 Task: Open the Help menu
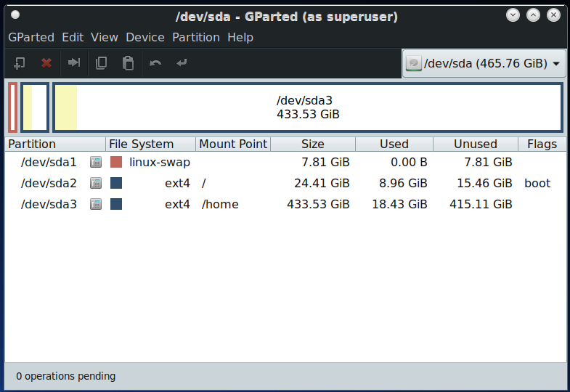coord(240,38)
